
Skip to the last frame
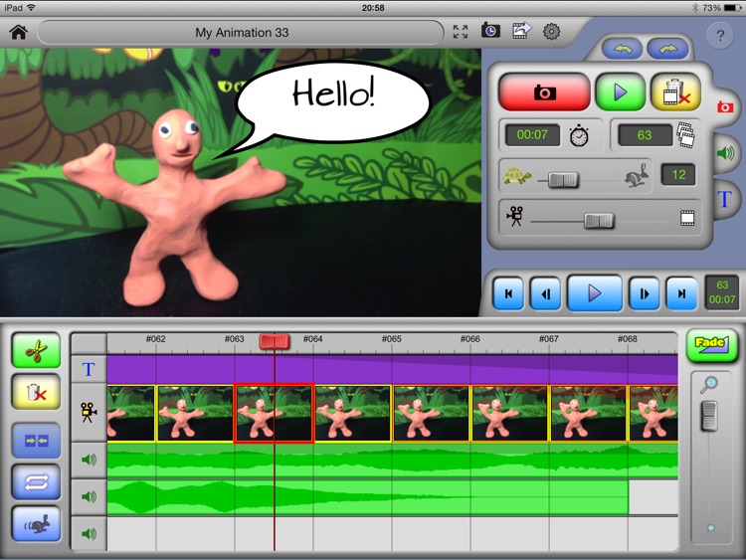pyautogui.click(x=680, y=293)
